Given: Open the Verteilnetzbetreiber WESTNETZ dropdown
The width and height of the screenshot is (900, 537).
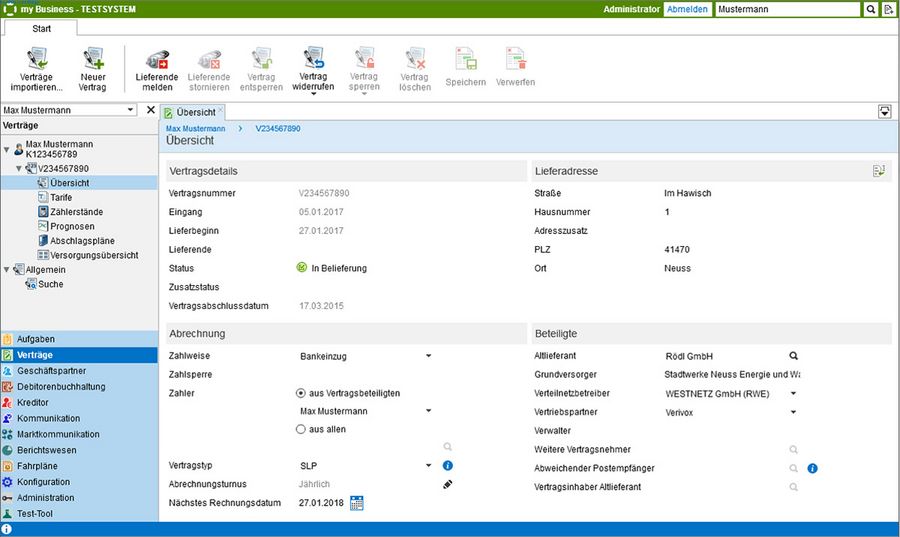Looking at the screenshot, I should 793,393.
